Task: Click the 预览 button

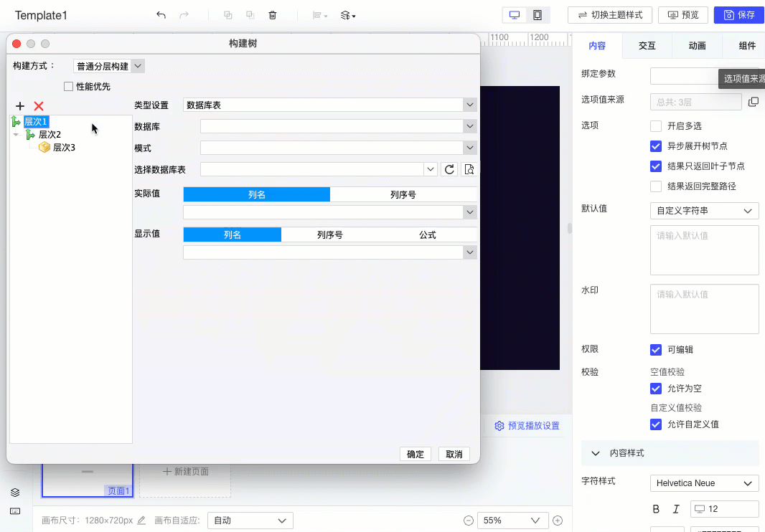Action: [683, 15]
